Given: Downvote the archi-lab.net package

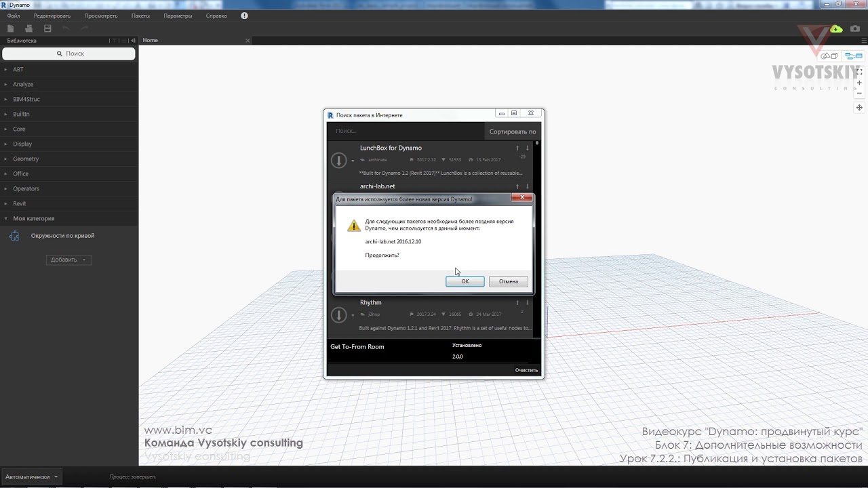Looking at the screenshot, I should click(x=527, y=186).
